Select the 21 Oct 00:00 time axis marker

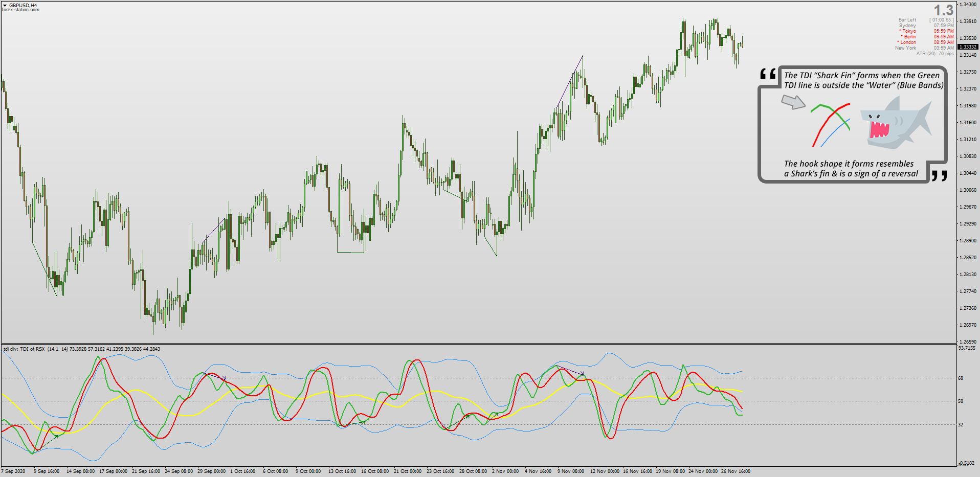pyautogui.click(x=408, y=471)
